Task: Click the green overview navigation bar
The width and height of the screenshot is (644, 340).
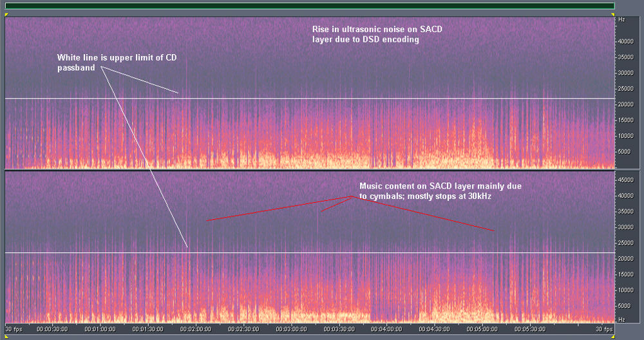Action: click(x=309, y=6)
